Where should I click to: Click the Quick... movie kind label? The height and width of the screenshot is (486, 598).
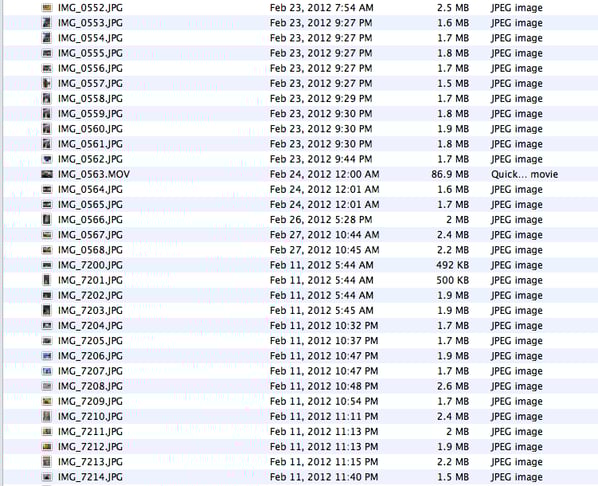tap(524, 174)
